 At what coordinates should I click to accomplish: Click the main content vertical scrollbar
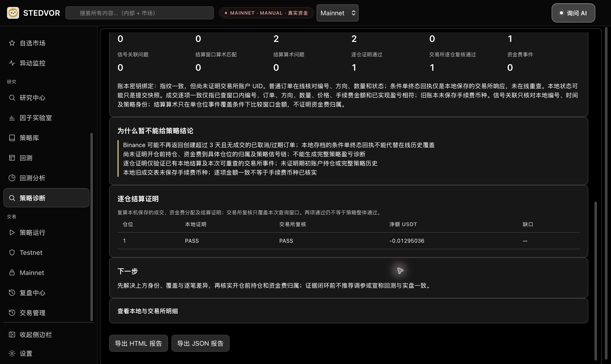coord(596,281)
